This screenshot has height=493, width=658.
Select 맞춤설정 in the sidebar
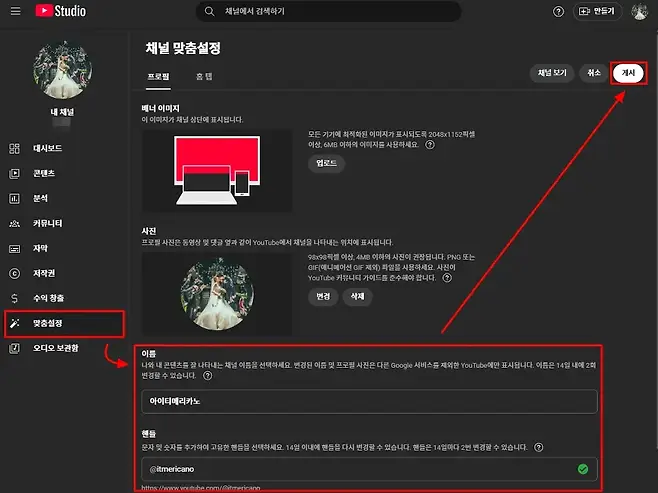(64, 323)
